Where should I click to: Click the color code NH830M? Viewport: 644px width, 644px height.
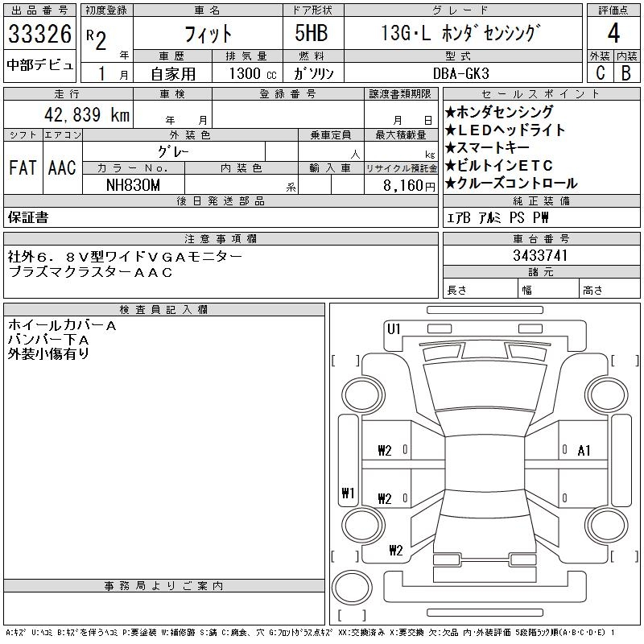134,185
